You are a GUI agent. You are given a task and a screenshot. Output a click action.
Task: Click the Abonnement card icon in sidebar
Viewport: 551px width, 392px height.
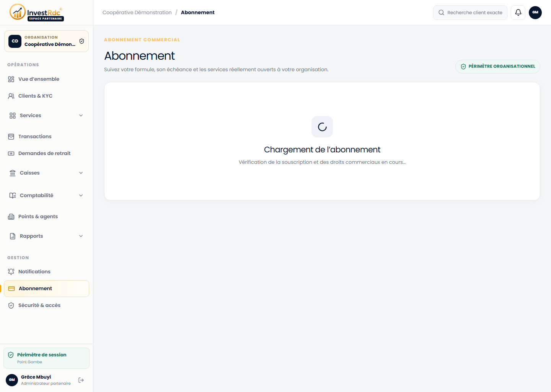point(11,289)
